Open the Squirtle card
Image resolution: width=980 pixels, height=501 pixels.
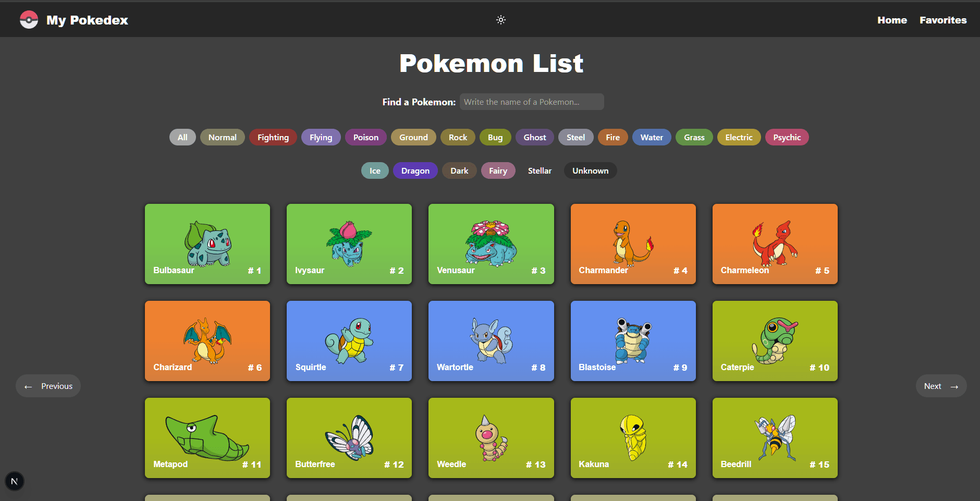(349, 341)
